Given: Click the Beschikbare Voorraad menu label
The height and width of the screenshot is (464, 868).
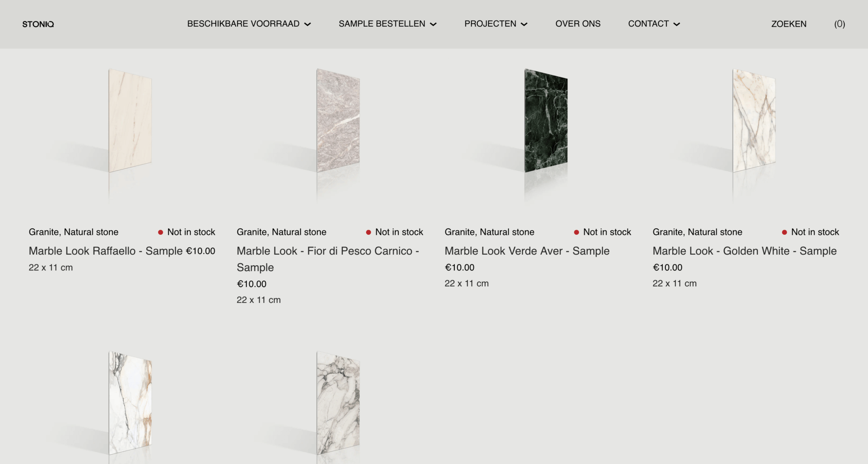Looking at the screenshot, I should (x=243, y=24).
